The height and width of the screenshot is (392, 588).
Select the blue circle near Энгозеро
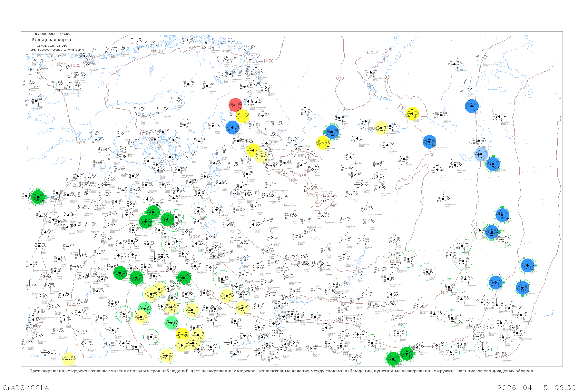coord(232,128)
